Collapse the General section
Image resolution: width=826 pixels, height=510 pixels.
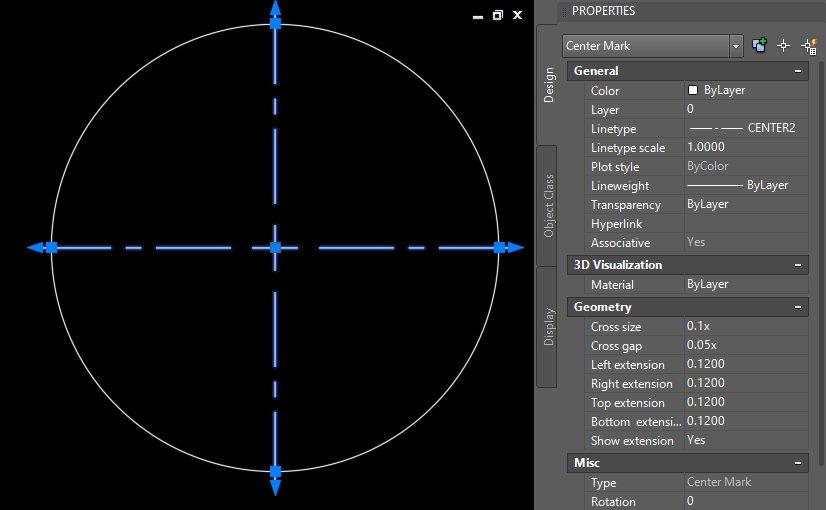[x=798, y=71]
